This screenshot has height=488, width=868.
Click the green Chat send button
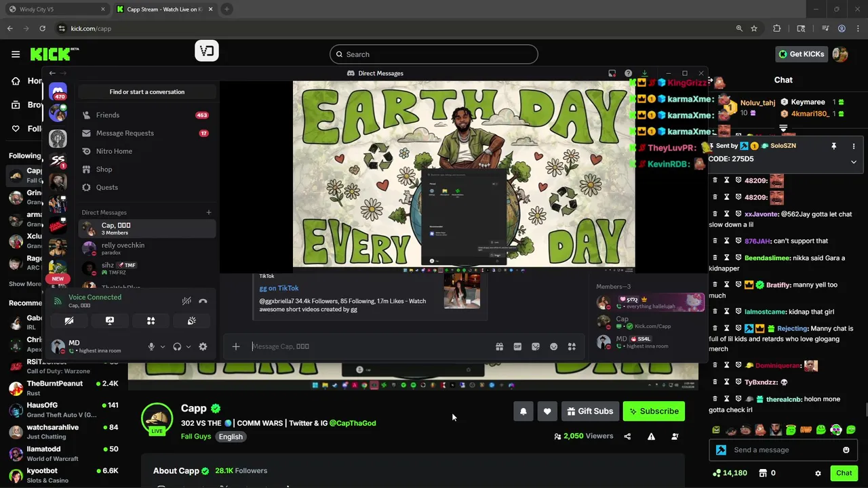point(844,473)
